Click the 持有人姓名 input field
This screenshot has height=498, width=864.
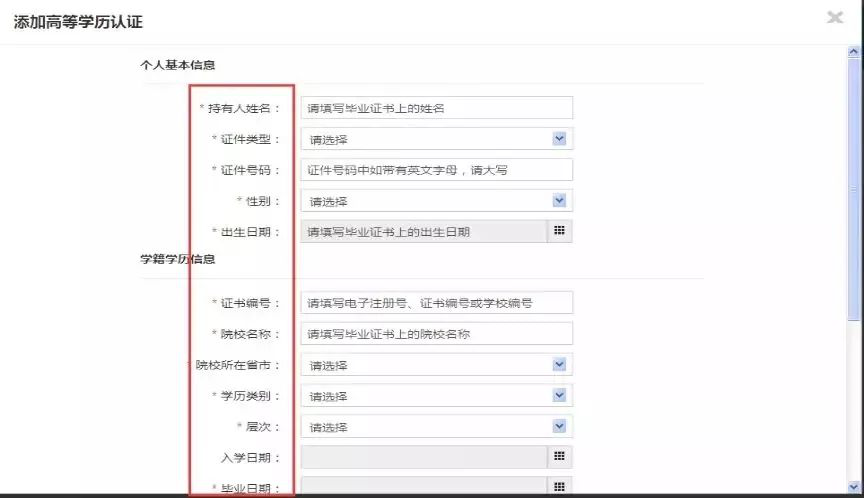click(x=436, y=108)
